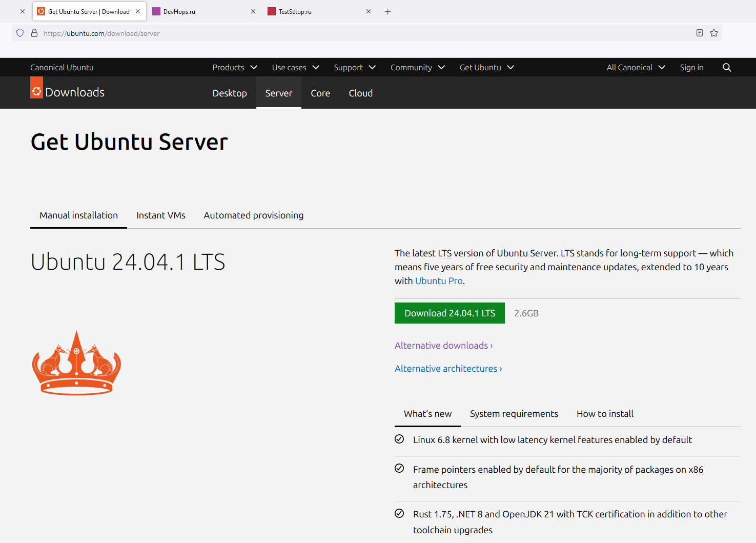Open the Manual installation tab

click(78, 215)
